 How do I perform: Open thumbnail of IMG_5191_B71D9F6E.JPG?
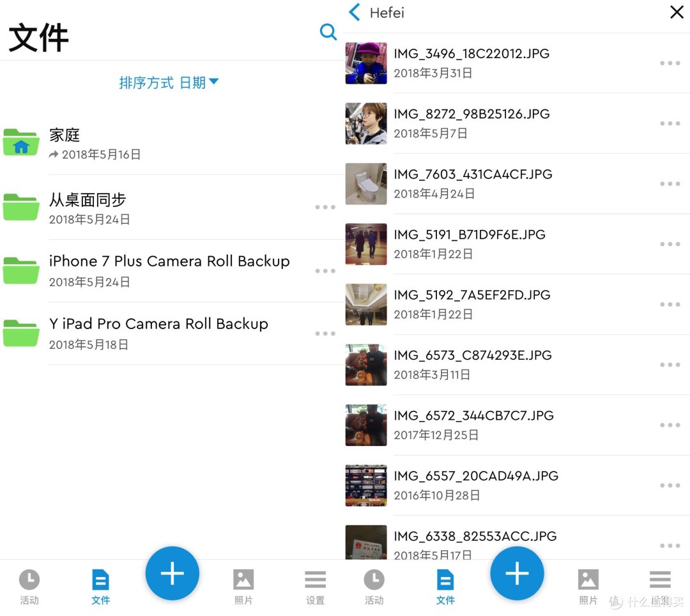pyautogui.click(x=366, y=243)
